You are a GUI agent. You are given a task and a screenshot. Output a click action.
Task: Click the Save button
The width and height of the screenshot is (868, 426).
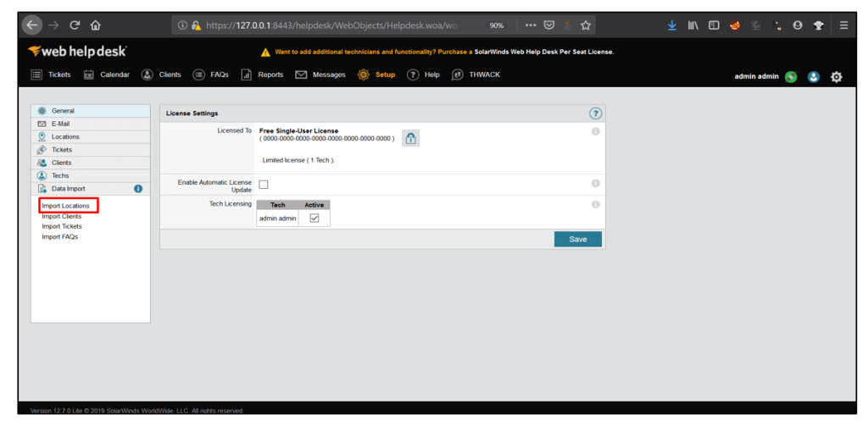tap(578, 239)
